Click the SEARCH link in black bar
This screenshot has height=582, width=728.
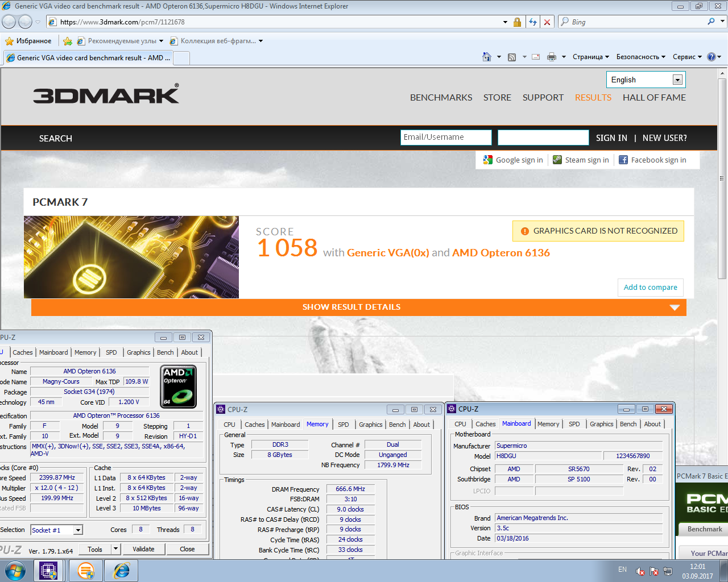click(x=56, y=138)
